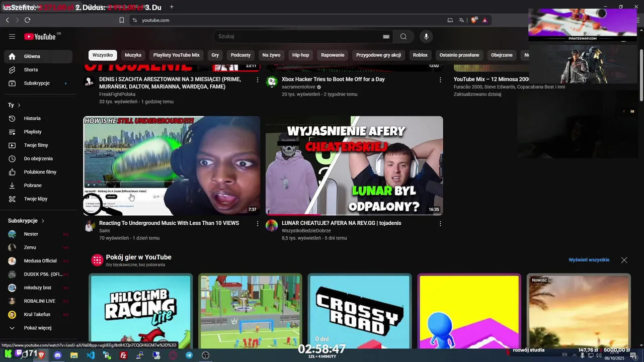Image resolution: width=644 pixels, height=362 pixels.
Task: Start voice search with the microphone icon
Action: (x=426, y=36)
